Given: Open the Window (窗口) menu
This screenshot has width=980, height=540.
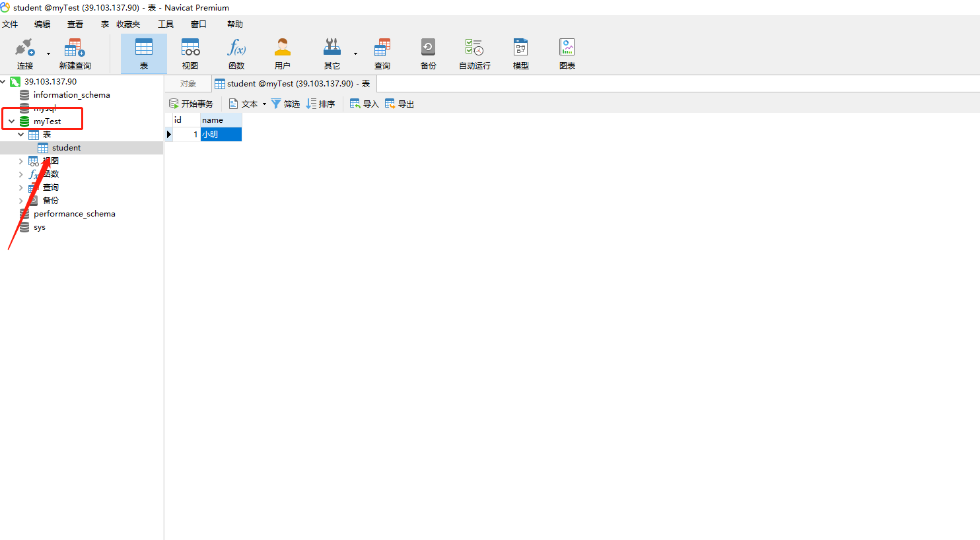Looking at the screenshot, I should (x=199, y=24).
